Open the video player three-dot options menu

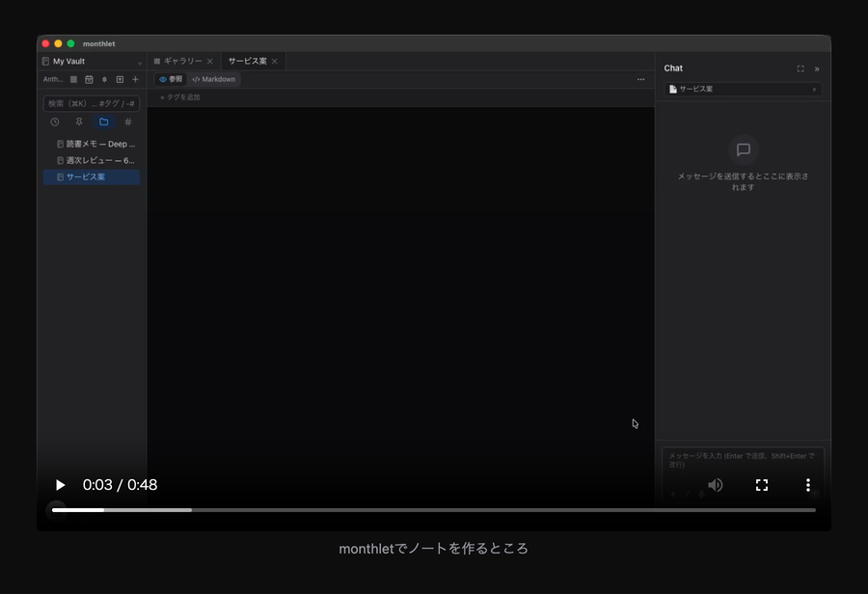[x=807, y=485]
